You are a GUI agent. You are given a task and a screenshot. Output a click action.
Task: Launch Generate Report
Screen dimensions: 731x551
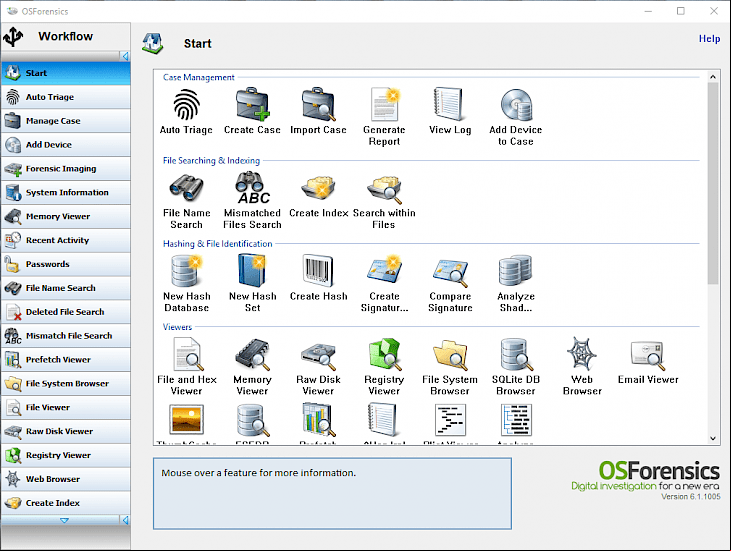(x=384, y=117)
